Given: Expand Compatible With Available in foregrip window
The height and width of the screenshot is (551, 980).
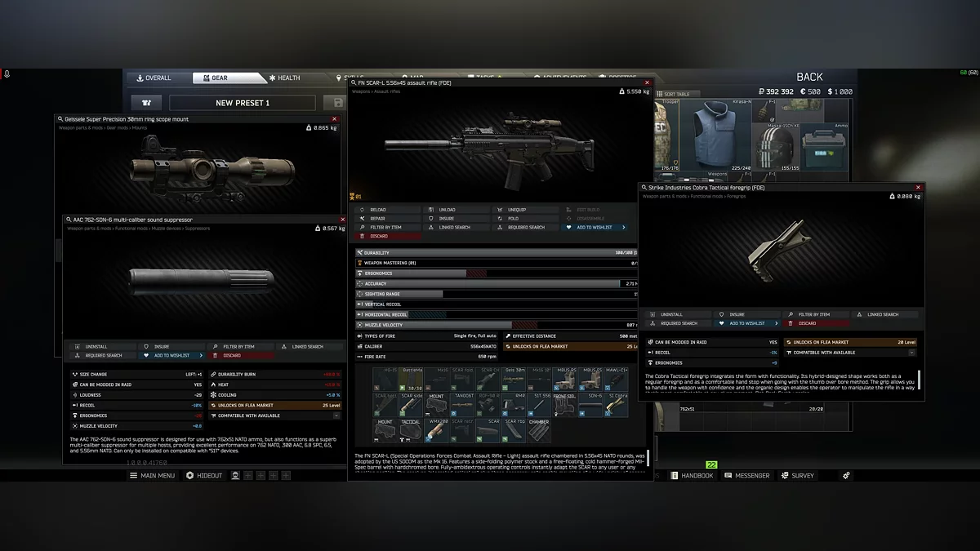Looking at the screenshot, I should [x=912, y=353].
